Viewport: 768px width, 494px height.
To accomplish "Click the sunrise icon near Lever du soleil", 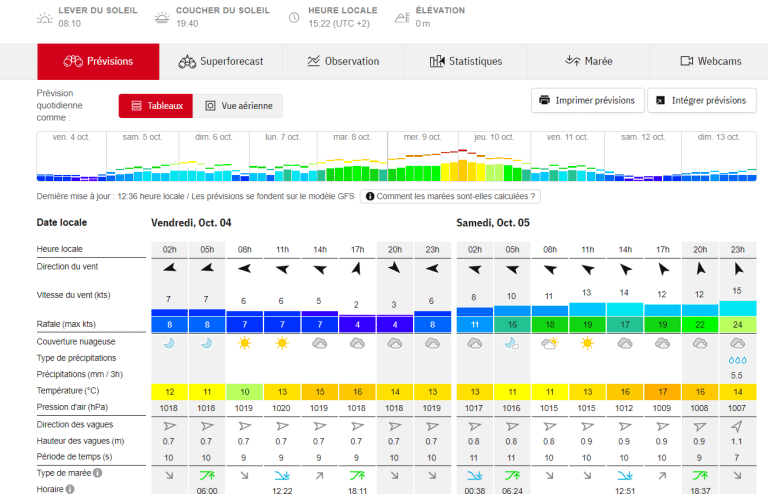I will pyautogui.click(x=44, y=17).
